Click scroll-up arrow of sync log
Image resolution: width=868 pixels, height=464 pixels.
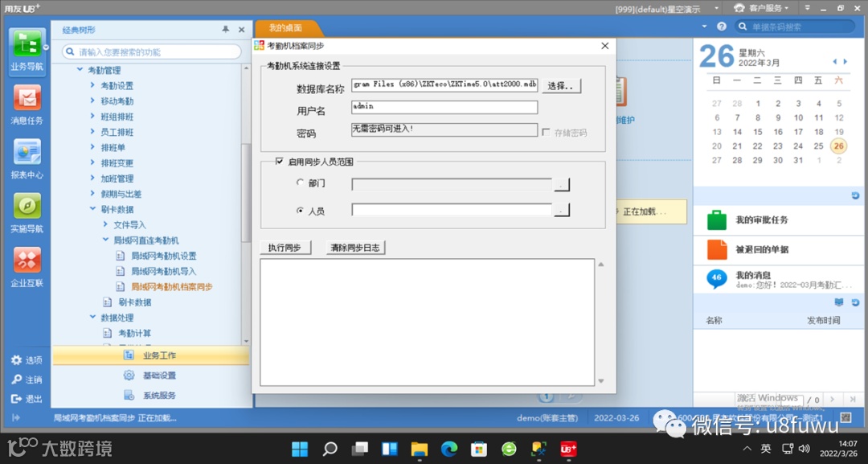coord(601,265)
